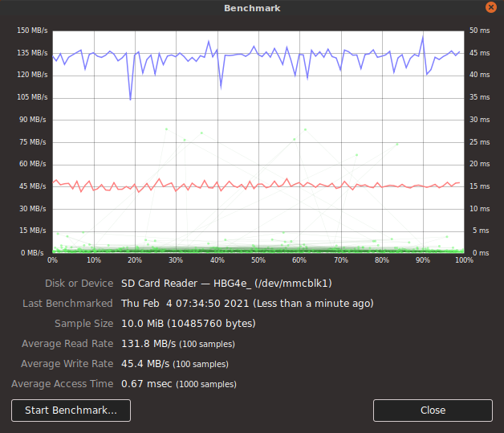Click the '(1000 samples)' text
Viewport: 504px width, 433px height.
[206, 384]
